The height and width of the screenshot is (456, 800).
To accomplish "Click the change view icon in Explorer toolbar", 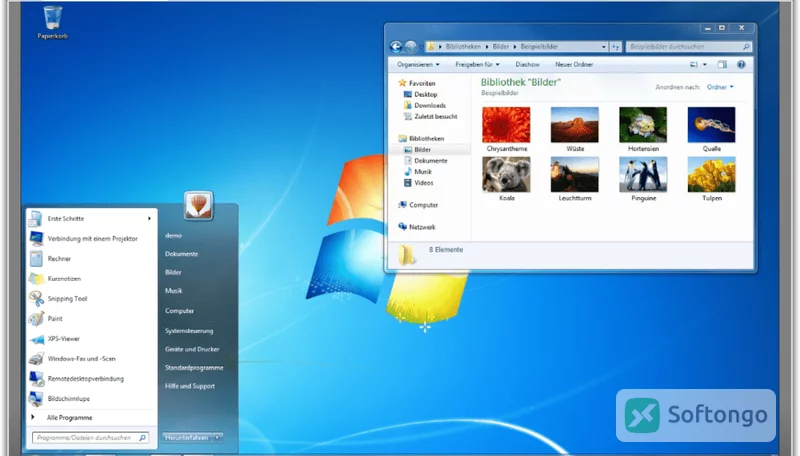I will [693, 64].
